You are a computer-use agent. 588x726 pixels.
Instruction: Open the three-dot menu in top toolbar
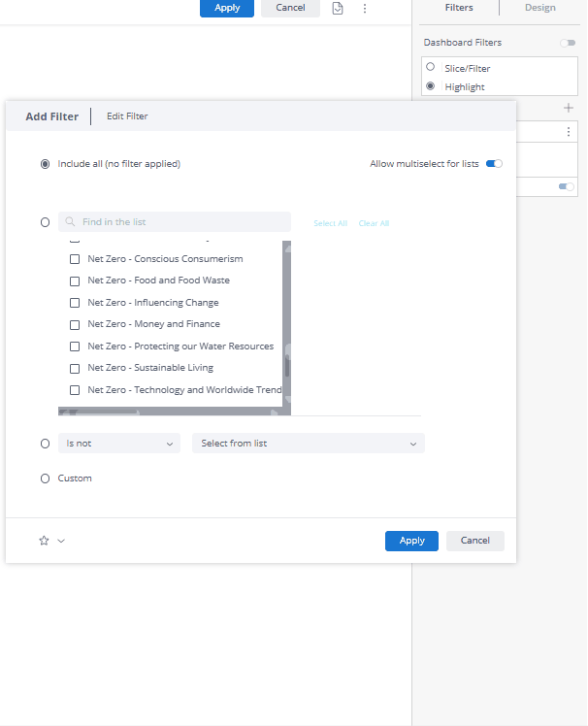(x=365, y=8)
